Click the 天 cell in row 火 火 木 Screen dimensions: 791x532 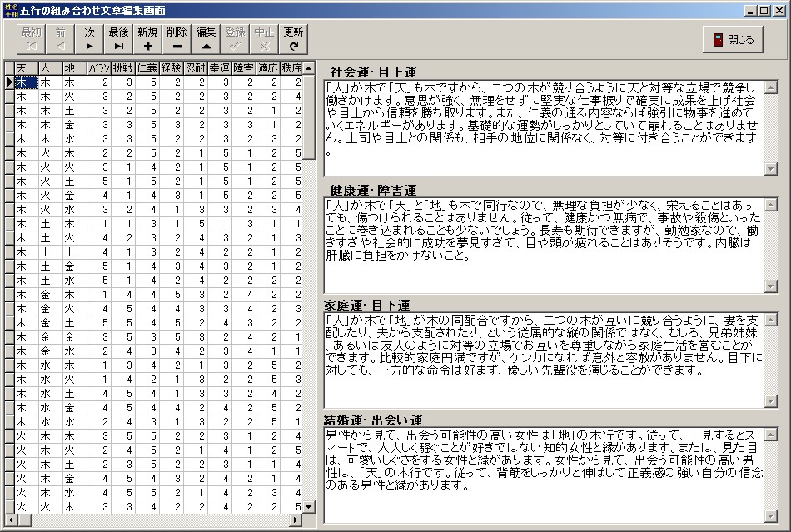point(27,506)
